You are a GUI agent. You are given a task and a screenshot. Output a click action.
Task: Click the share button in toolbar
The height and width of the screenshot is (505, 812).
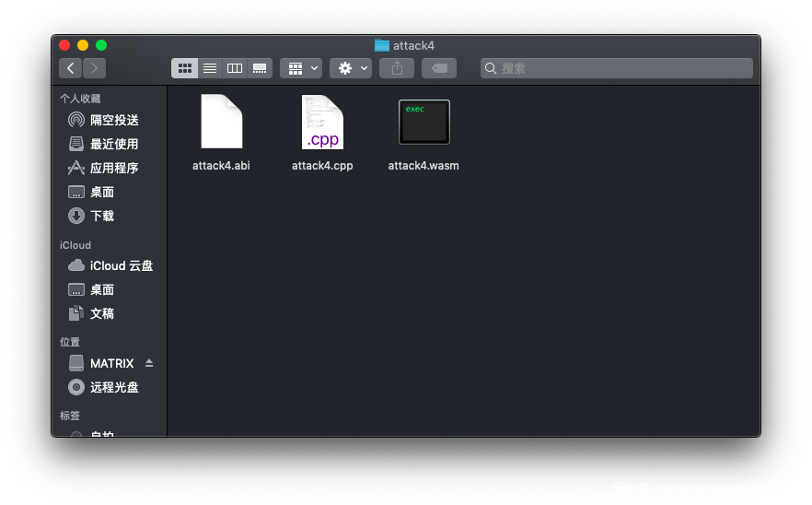(x=397, y=68)
